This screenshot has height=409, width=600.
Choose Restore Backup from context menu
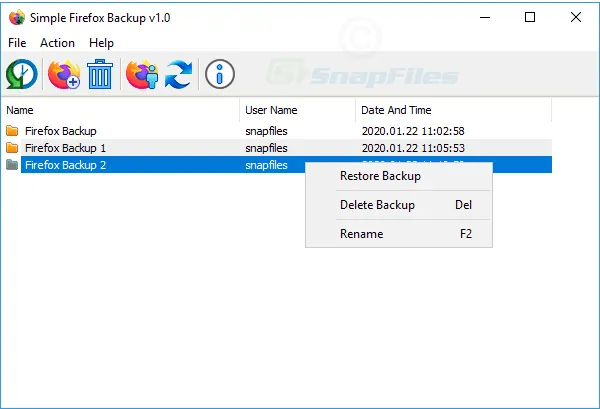[380, 176]
